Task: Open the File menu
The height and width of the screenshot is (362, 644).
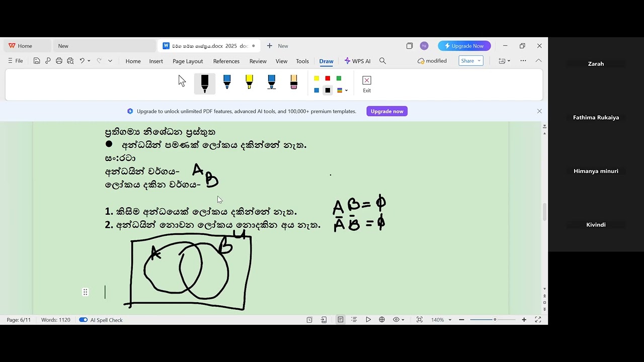Action: tap(16, 61)
